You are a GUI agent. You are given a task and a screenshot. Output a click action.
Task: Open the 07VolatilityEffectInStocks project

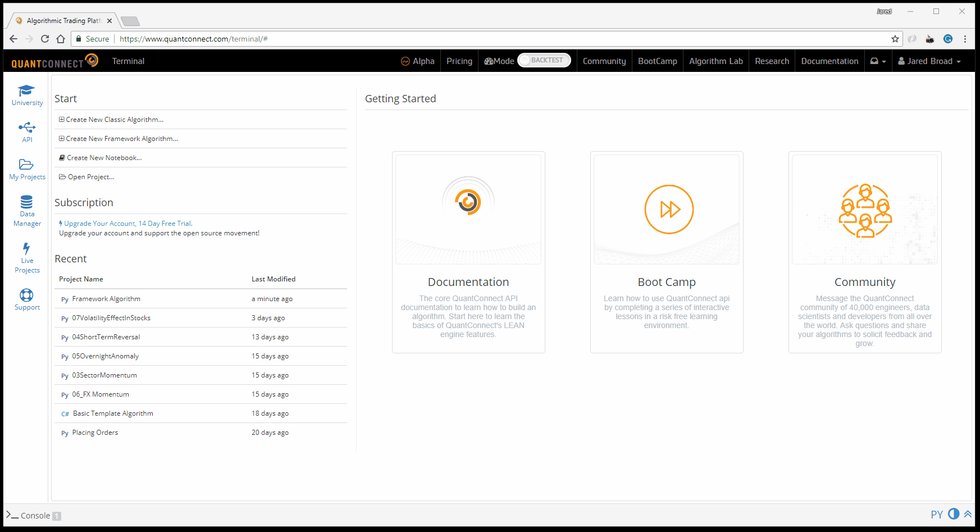coord(111,318)
